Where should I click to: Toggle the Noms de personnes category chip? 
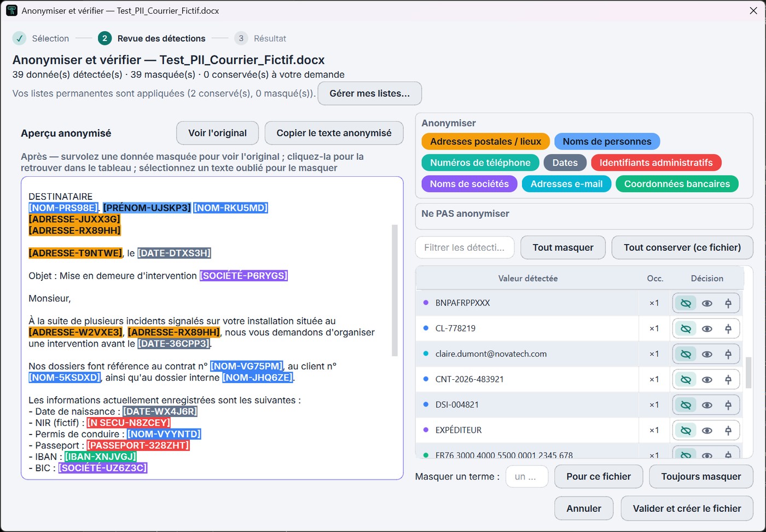(607, 141)
